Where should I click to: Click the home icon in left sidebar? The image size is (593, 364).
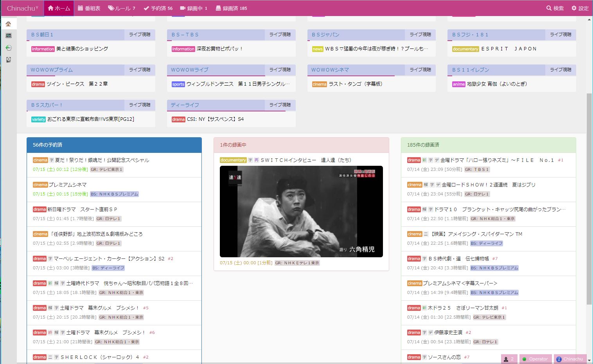(x=8, y=24)
